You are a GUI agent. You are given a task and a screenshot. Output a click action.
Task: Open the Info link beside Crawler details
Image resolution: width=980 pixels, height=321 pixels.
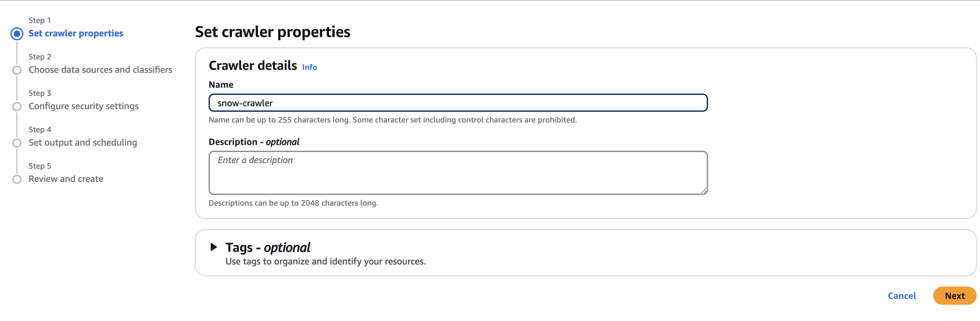coord(309,67)
